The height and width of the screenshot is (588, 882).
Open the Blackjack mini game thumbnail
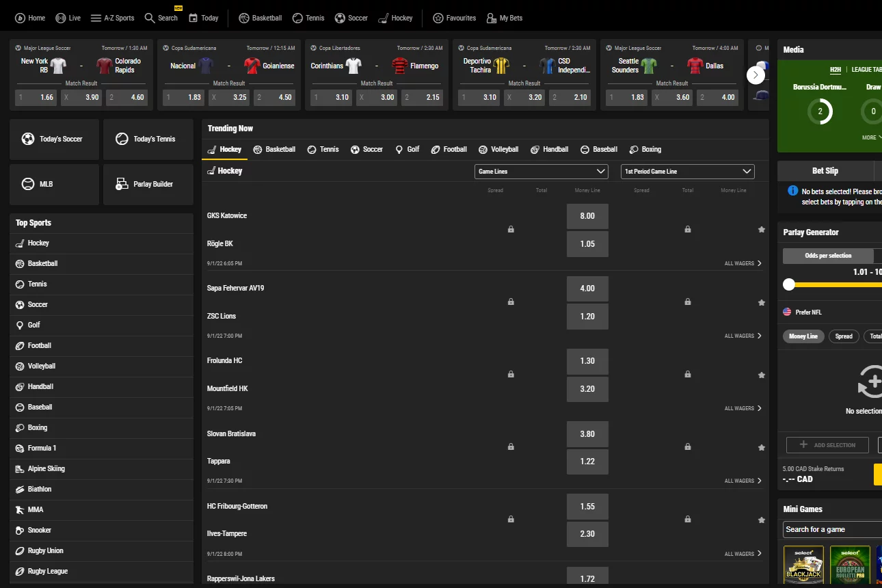point(803,566)
